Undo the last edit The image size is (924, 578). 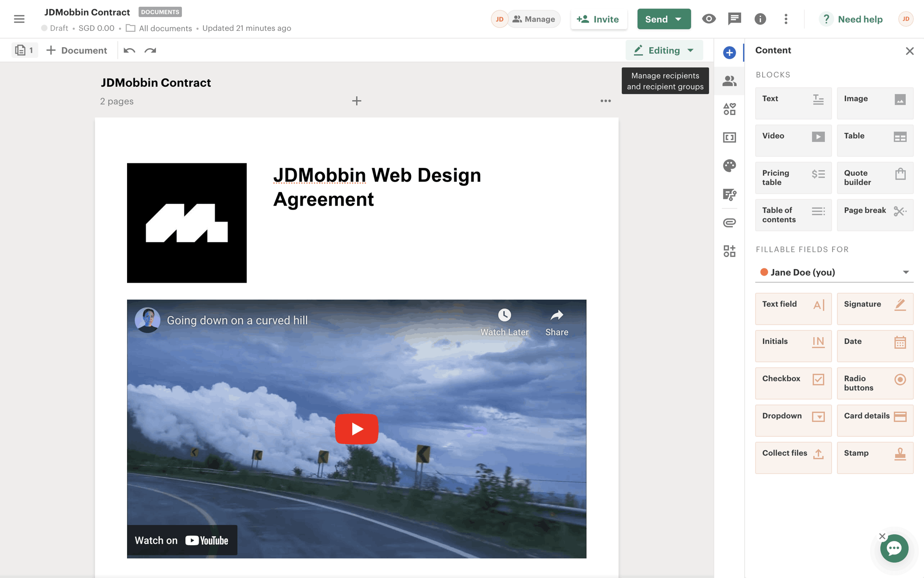129,51
